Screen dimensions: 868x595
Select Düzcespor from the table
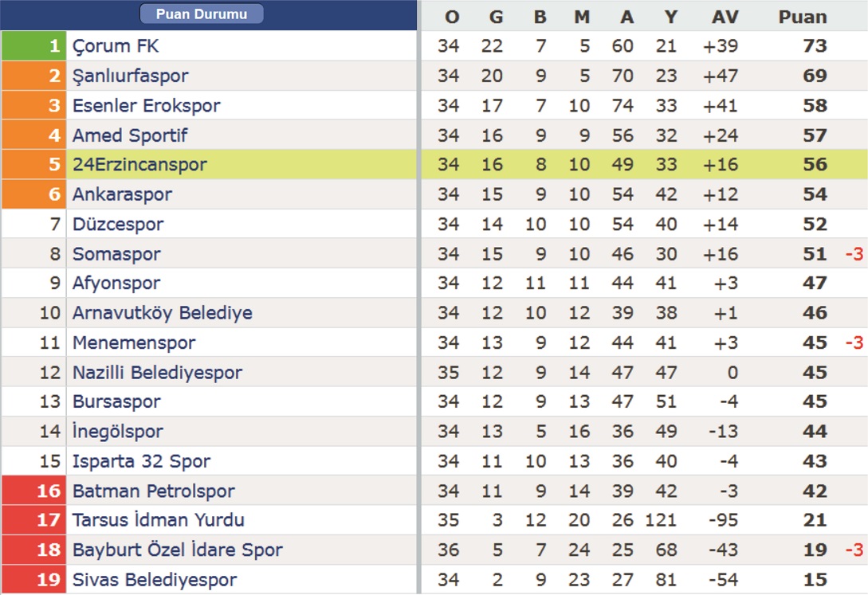(118, 225)
